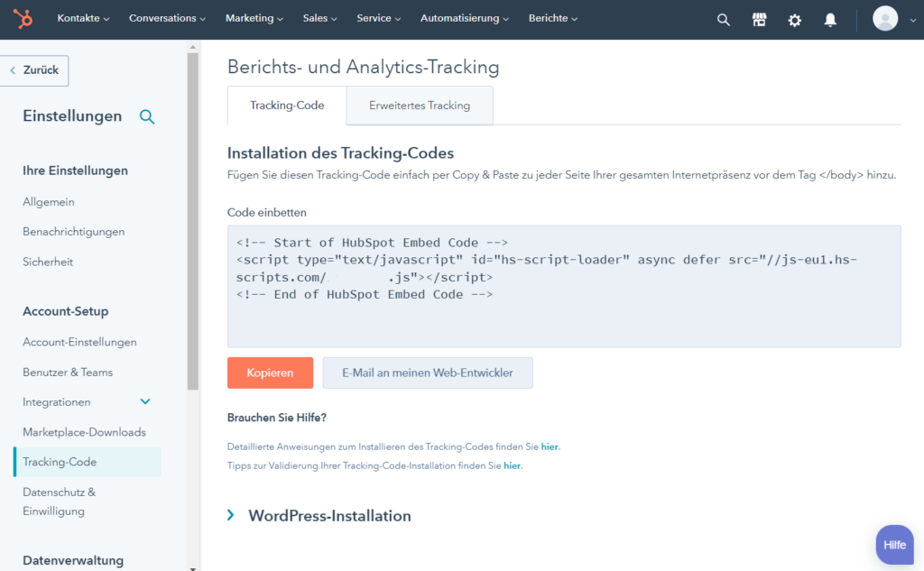This screenshot has width=924, height=571.
Task: Click the Code einbetten label
Action: [x=267, y=213]
